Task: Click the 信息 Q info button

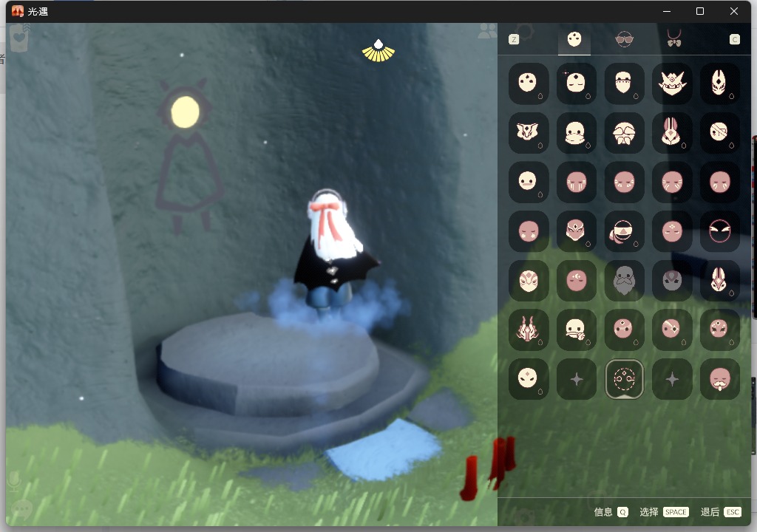Action: [611, 512]
